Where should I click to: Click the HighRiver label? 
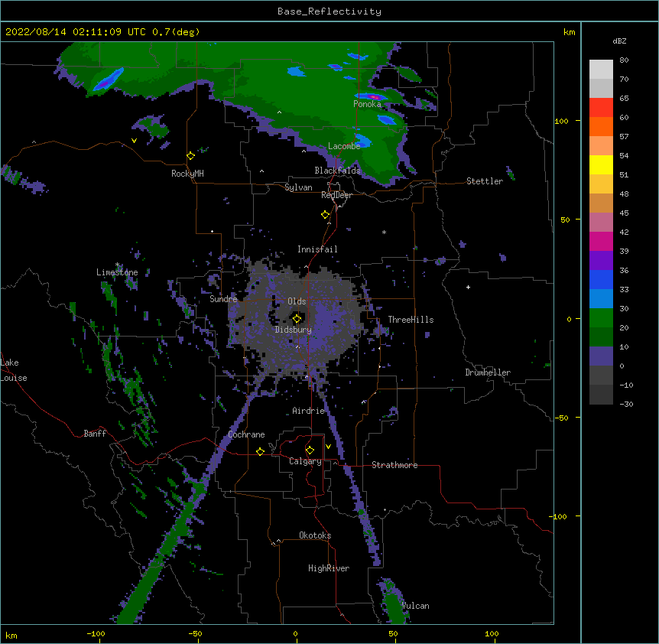329,568
